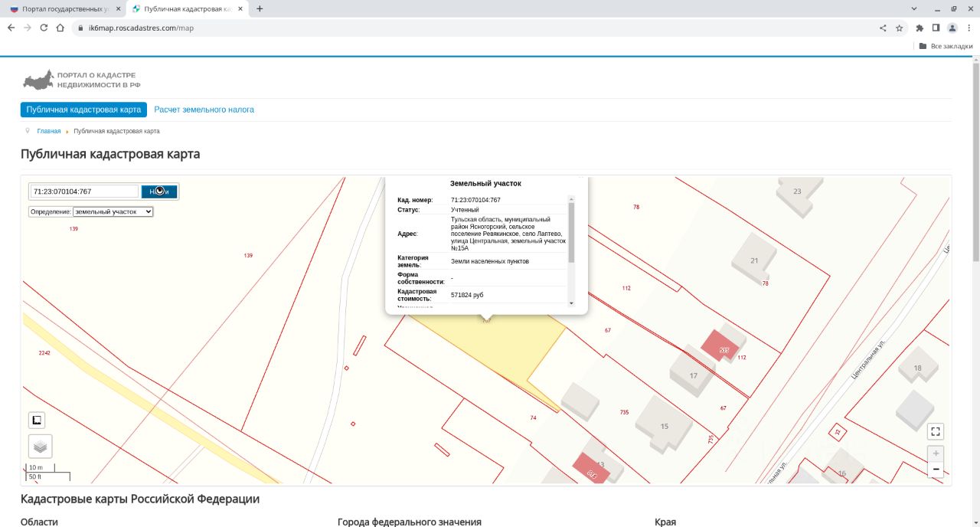Viewport: 980px width, 527px height.
Task: Click the popup scrollbar thumb
Action: tap(571, 233)
